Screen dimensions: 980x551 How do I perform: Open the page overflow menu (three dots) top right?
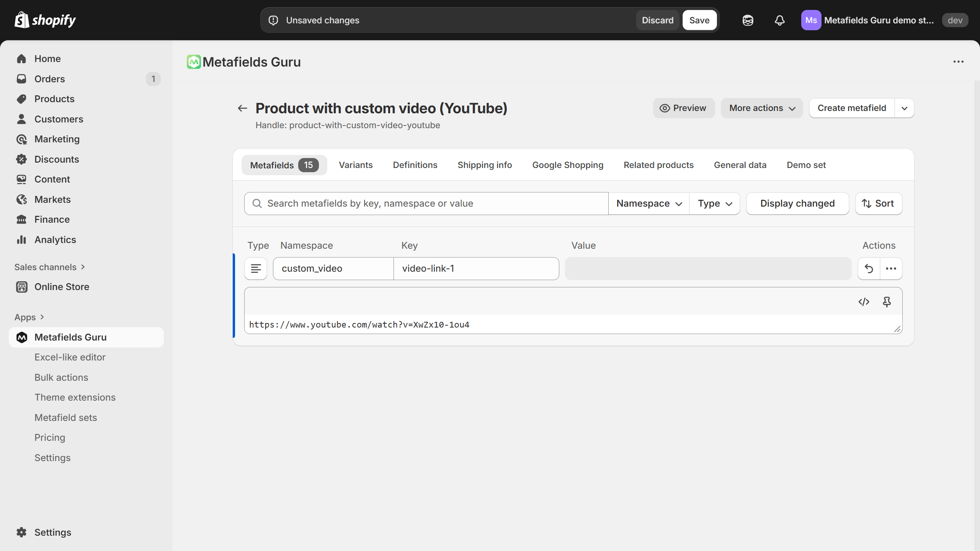click(959, 62)
